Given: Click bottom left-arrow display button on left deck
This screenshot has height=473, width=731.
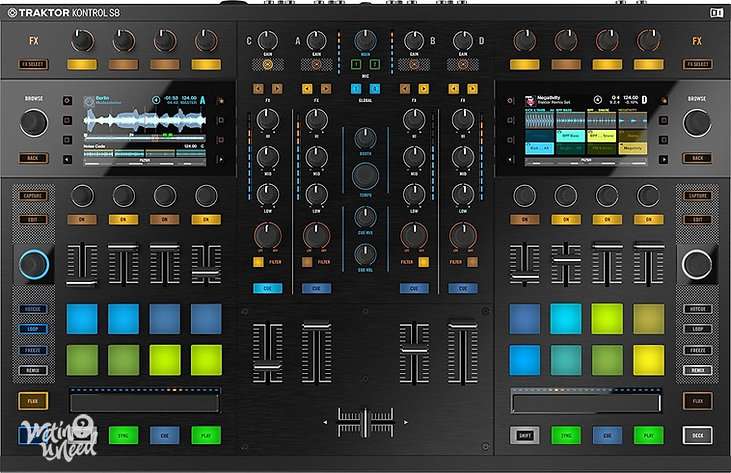Looking at the screenshot, I should (67, 159).
